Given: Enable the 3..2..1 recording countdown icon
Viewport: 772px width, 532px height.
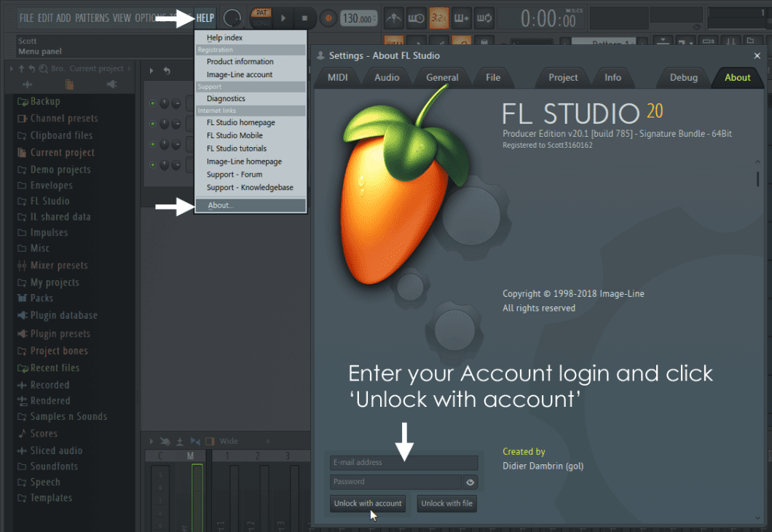Looking at the screenshot, I should 438,17.
